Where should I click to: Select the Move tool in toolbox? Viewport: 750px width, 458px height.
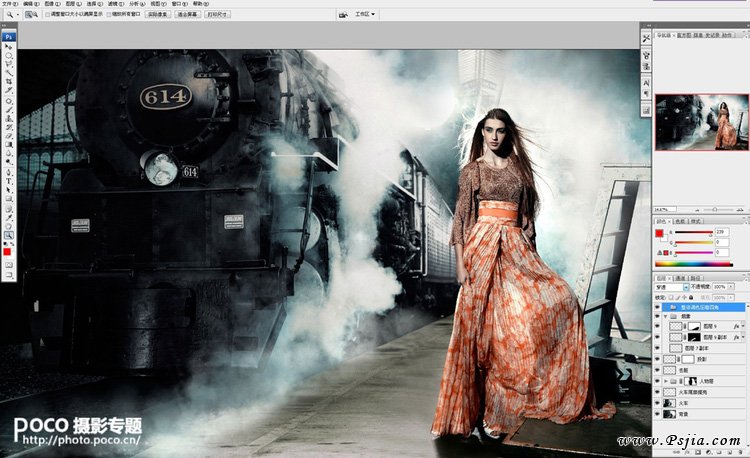point(9,47)
